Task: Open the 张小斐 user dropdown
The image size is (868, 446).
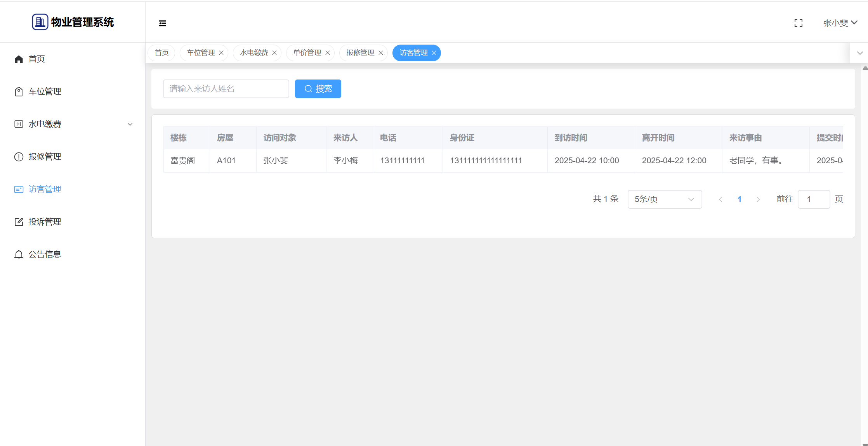Action: [840, 23]
